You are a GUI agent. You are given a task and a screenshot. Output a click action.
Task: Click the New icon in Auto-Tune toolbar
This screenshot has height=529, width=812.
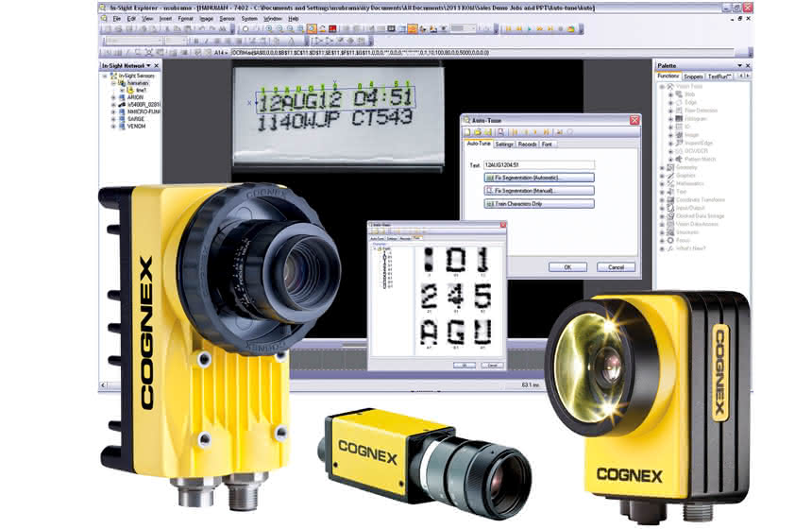(x=467, y=132)
